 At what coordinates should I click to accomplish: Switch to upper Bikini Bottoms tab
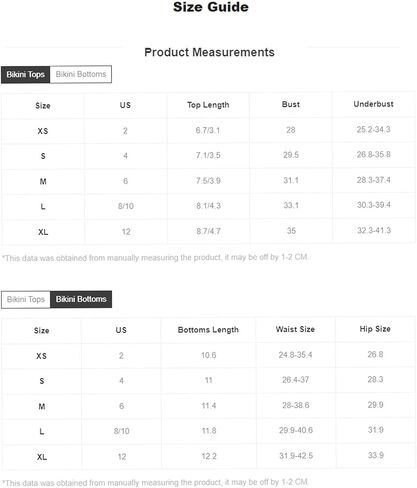pyautogui.click(x=81, y=74)
